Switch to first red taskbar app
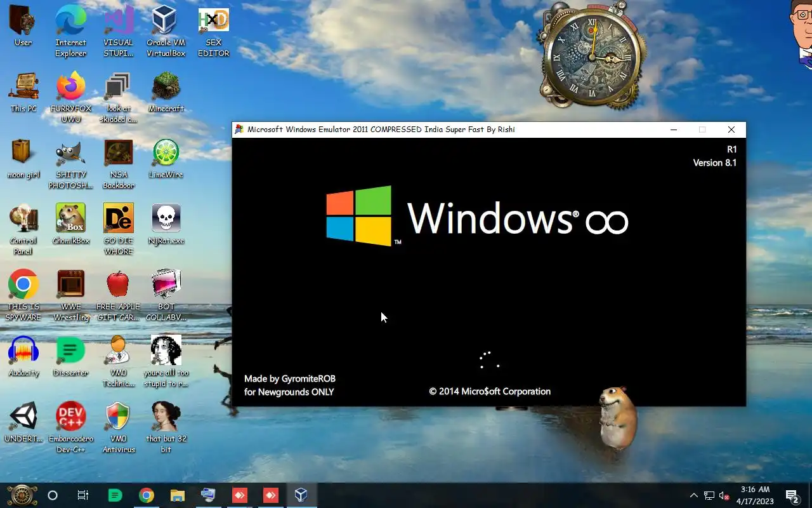Screen dimensions: 812x508 coord(239,495)
